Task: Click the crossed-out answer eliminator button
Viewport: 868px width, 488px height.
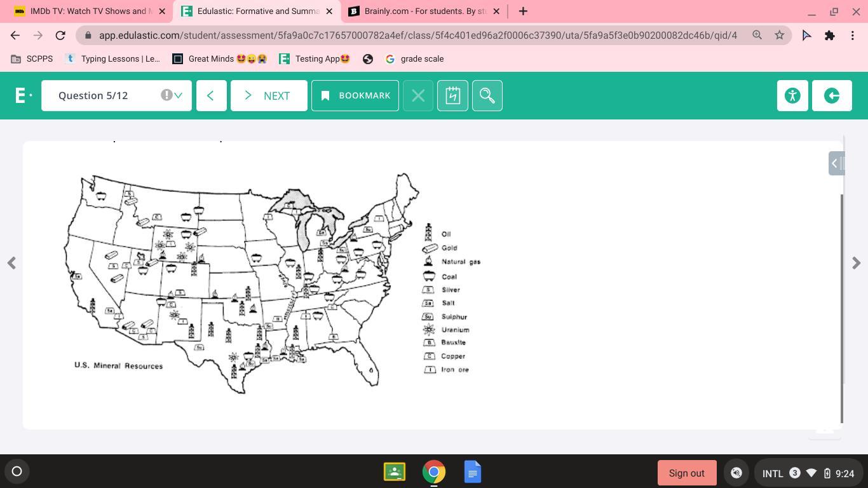Action: tap(418, 95)
